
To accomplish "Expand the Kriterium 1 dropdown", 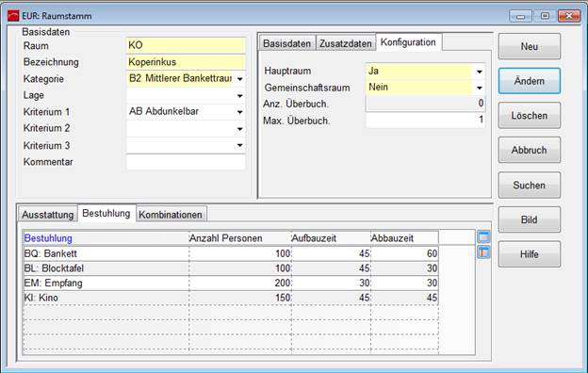I will point(240,112).
